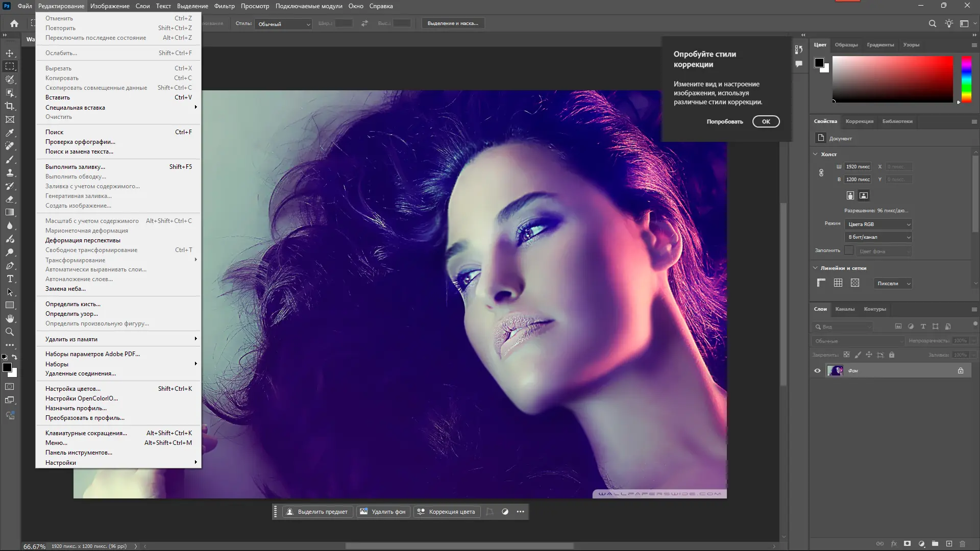Open the Цвета RGB mode dropdown
980x551 pixels.
(878, 224)
